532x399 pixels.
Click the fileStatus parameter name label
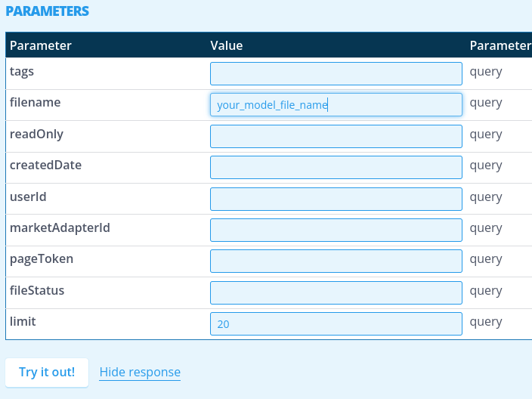pyautogui.click(x=37, y=290)
